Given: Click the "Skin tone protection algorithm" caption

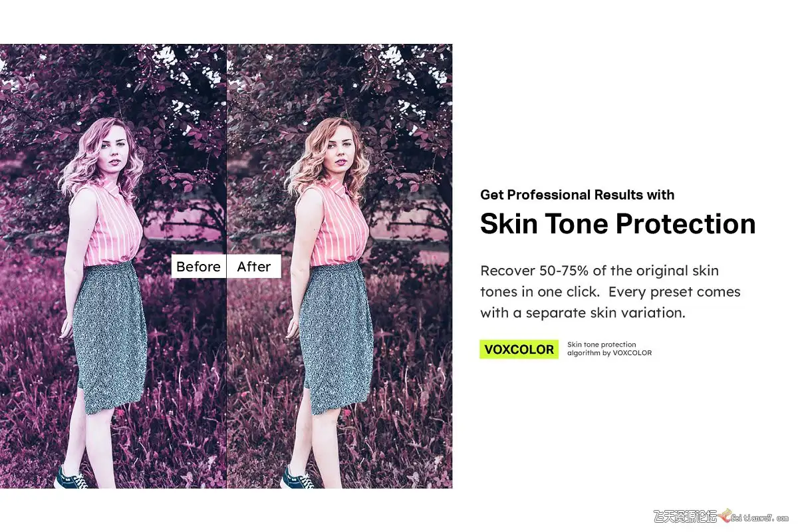Looking at the screenshot, I should [x=609, y=349].
